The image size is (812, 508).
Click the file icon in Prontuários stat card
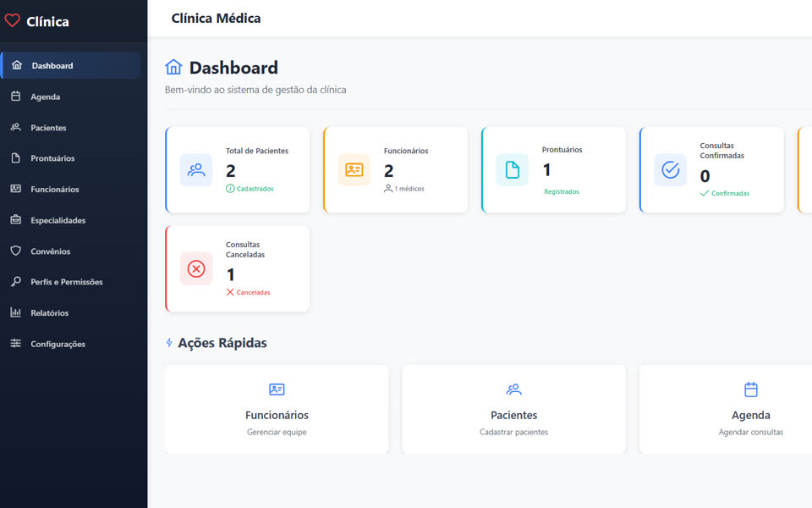(513, 170)
